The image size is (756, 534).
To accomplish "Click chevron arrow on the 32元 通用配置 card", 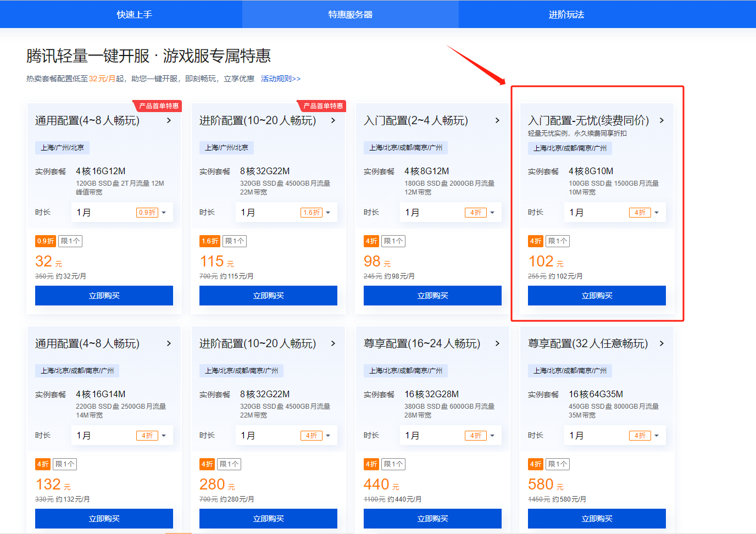I will [x=169, y=120].
